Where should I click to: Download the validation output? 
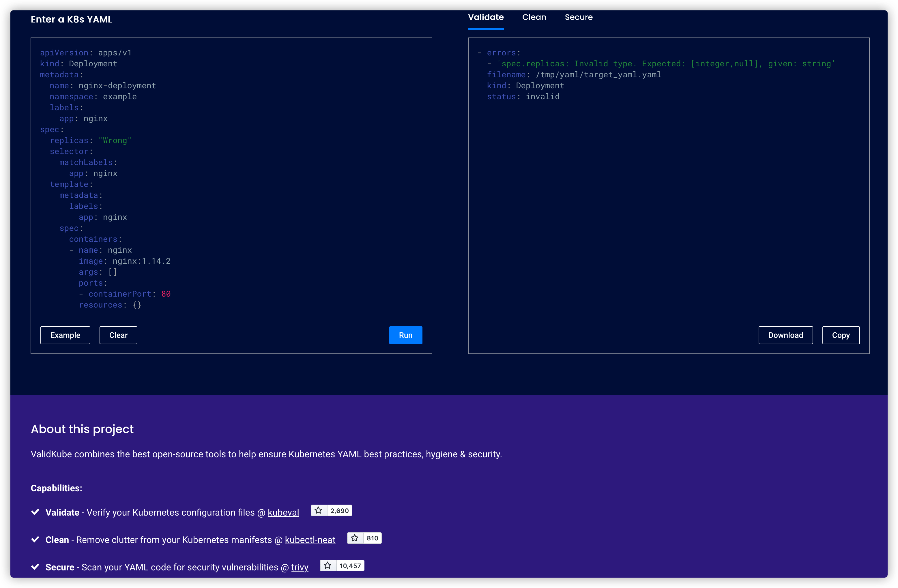tap(785, 335)
